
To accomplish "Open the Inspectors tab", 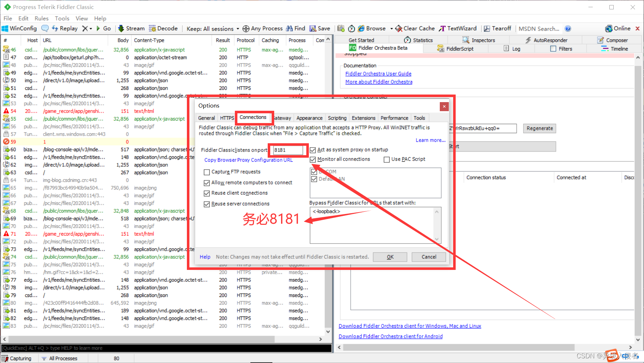I will 479,40.
